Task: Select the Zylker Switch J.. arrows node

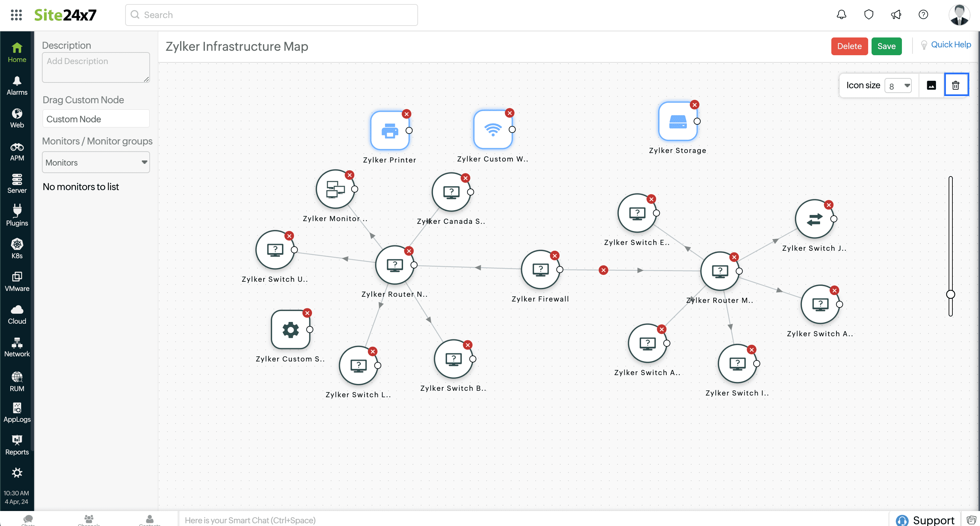Action: (x=815, y=219)
